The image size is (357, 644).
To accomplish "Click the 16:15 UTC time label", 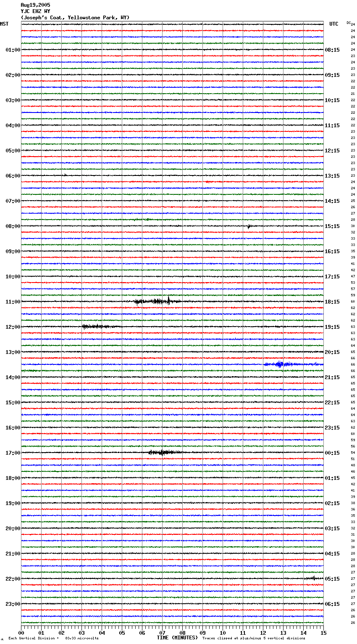I will coord(332,251).
